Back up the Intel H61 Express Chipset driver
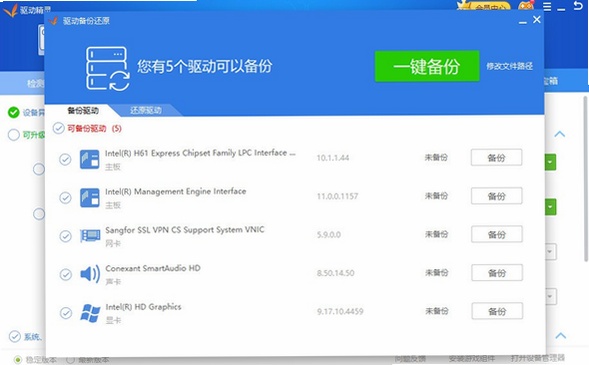This screenshot has width=589, height=365. coord(496,158)
